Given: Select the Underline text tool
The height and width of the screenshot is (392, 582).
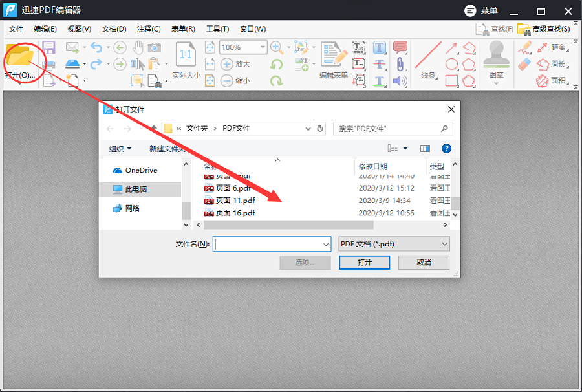Looking at the screenshot, I should click(x=380, y=81).
